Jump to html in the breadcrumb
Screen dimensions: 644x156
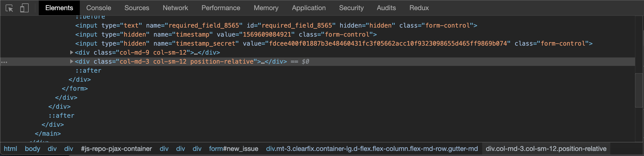click(x=10, y=149)
